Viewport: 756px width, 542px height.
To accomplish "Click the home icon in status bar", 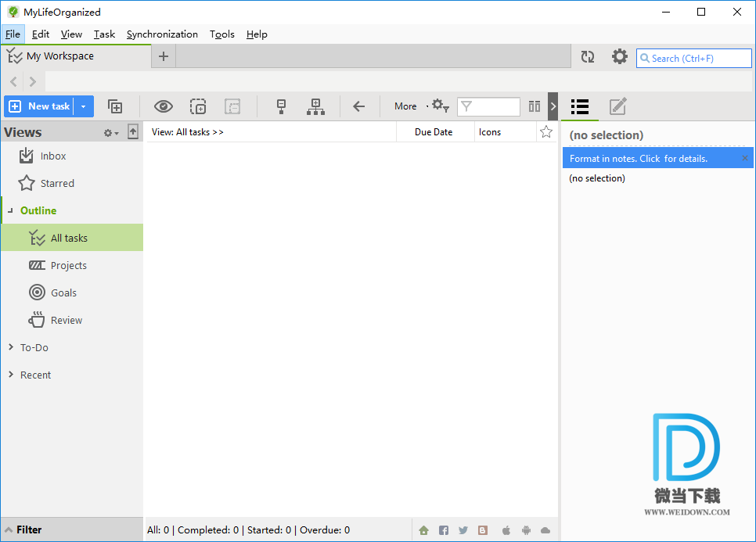I will tap(424, 530).
